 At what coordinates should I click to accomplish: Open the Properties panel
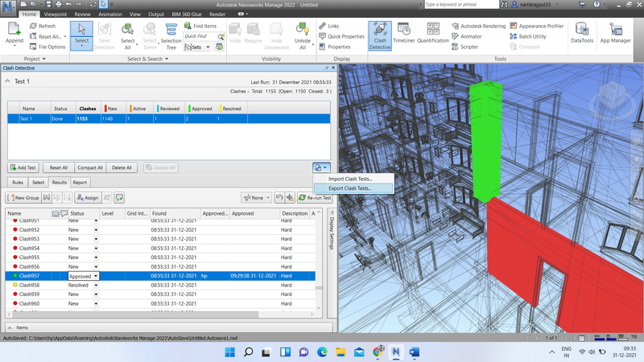pyautogui.click(x=334, y=47)
